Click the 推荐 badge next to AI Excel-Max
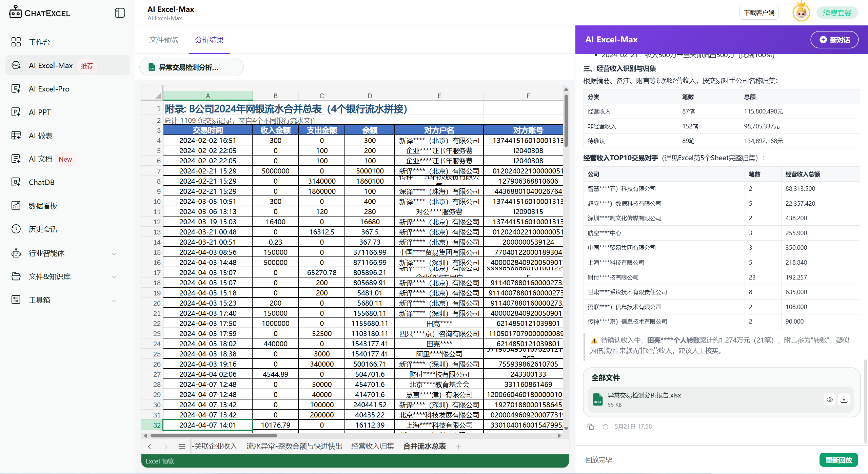The height and width of the screenshot is (474, 868). coord(87,66)
